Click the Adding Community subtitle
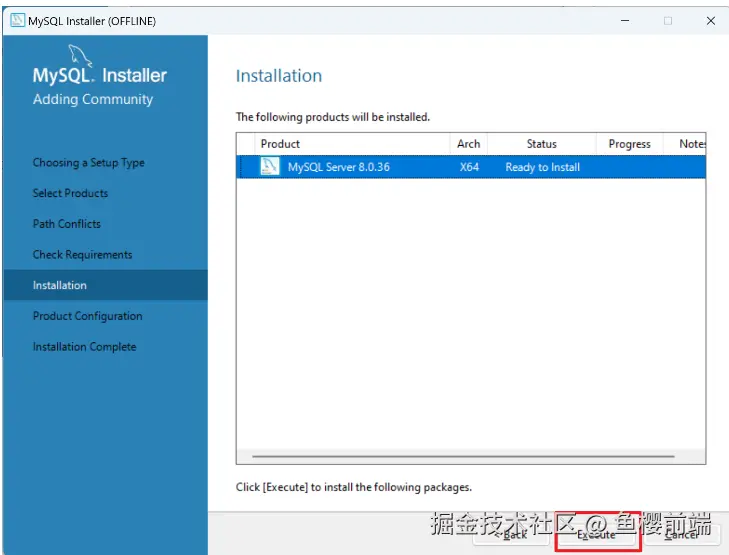 [93, 99]
